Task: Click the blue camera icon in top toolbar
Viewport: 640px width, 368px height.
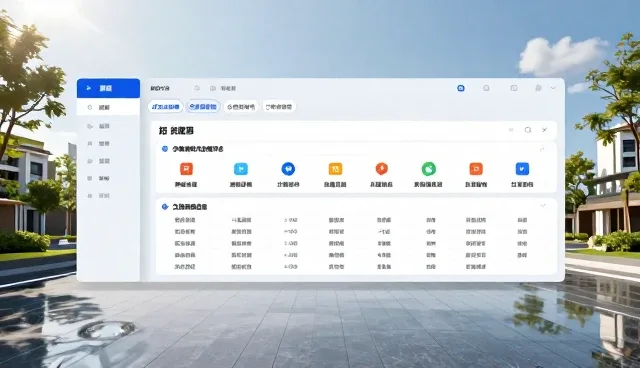Action: point(461,88)
